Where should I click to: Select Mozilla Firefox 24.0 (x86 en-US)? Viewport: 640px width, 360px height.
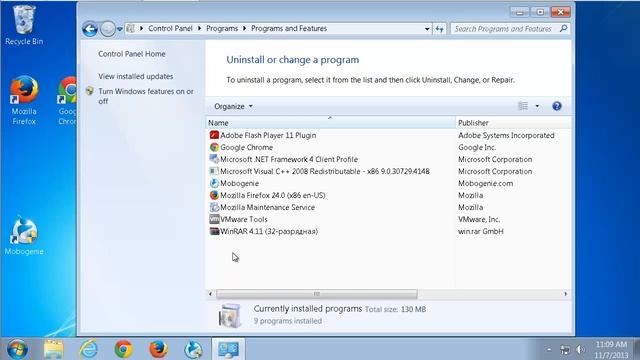(273, 195)
